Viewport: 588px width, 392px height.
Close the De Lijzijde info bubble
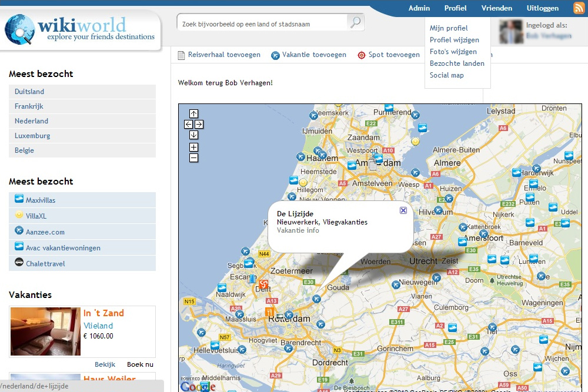point(403,210)
